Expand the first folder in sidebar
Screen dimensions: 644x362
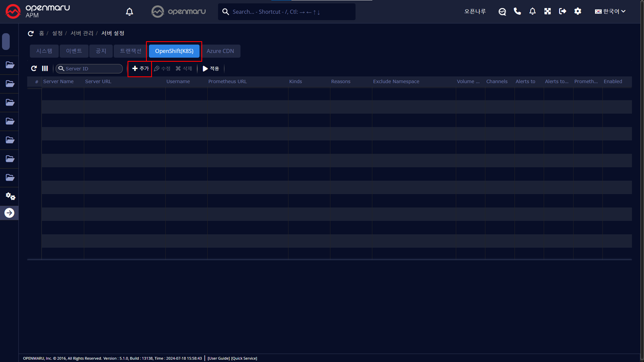(x=10, y=65)
